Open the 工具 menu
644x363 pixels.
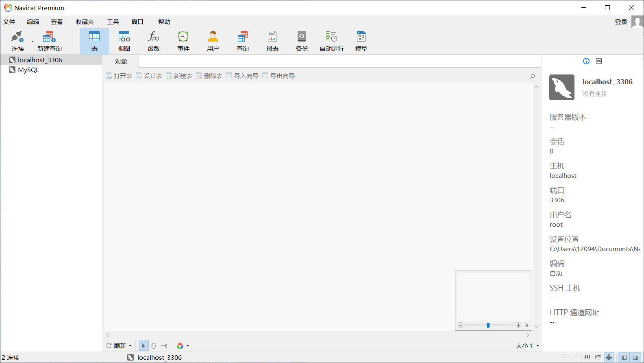pos(113,22)
